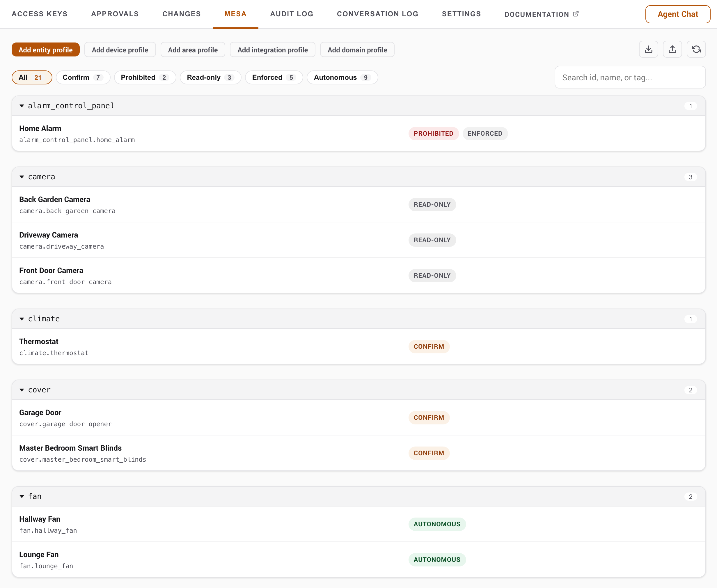Go to the Audit Log tab
The height and width of the screenshot is (588, 717).
pos(292,14)
